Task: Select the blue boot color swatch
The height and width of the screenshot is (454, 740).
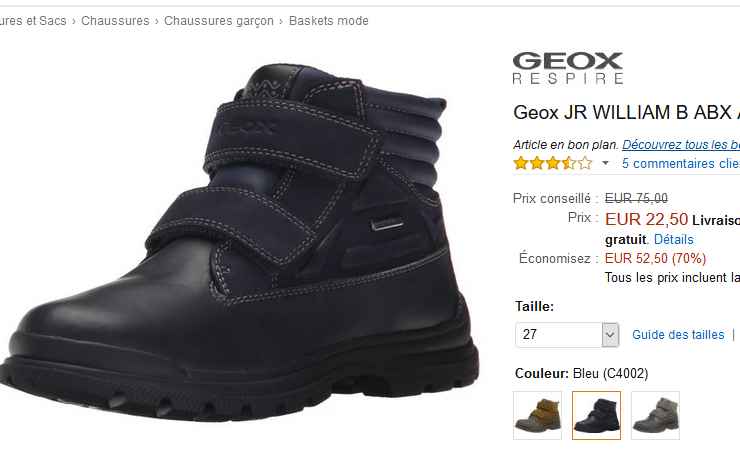Action: click(x=597, y=415)
